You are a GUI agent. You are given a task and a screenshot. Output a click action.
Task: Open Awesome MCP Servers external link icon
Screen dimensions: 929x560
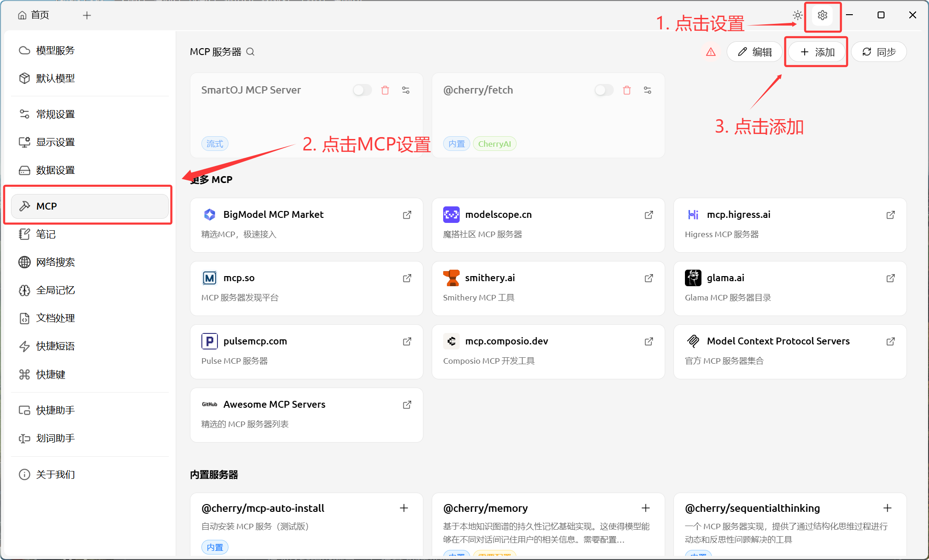coord(407,405)
